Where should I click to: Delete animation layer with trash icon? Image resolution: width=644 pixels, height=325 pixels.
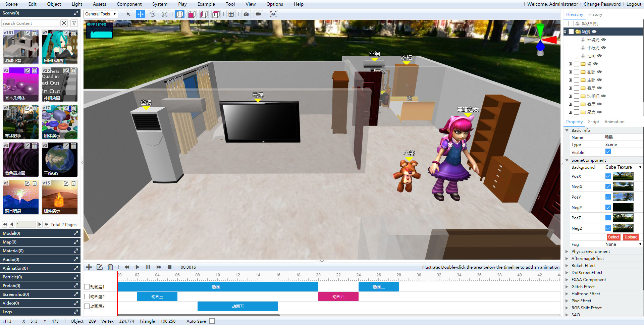click(110, 267)
